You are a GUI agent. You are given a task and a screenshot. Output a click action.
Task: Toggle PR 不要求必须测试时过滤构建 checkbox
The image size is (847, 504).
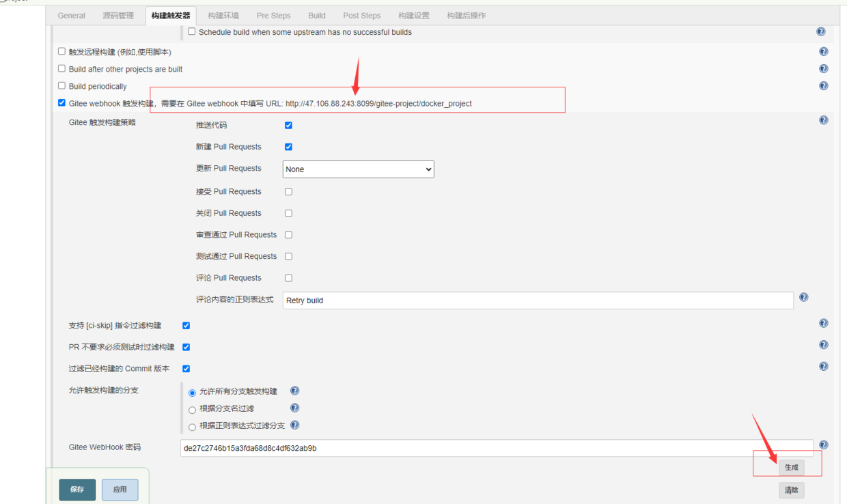click(x=186, y=348)
